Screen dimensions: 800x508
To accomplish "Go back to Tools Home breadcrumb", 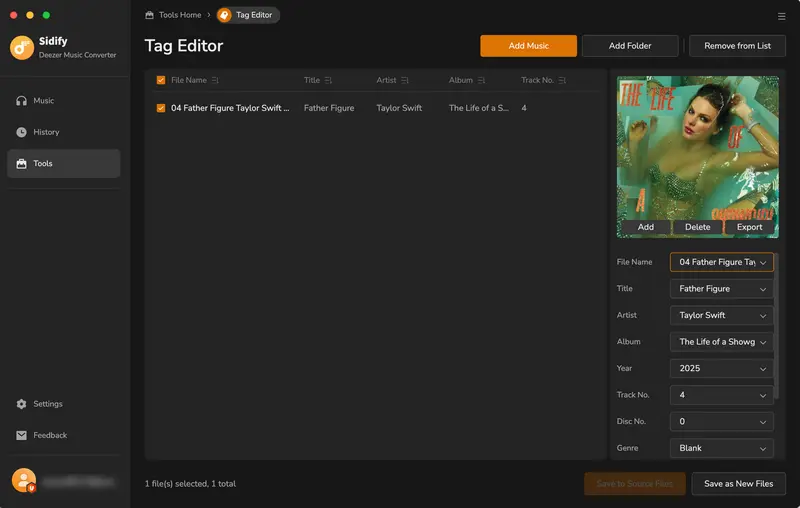I will coord(180,15).
